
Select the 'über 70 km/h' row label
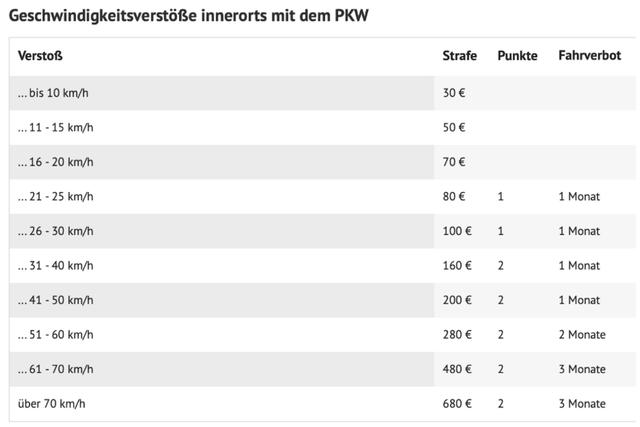52,404
